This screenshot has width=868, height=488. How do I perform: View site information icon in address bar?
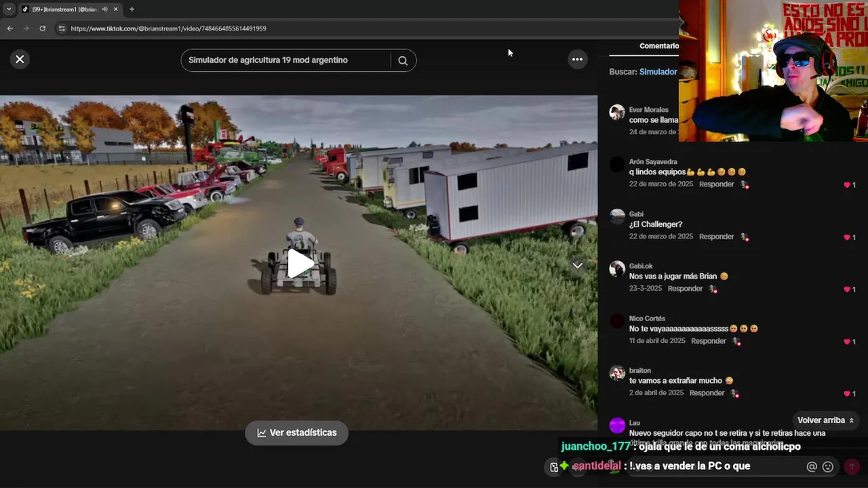(x=62, y=28)
